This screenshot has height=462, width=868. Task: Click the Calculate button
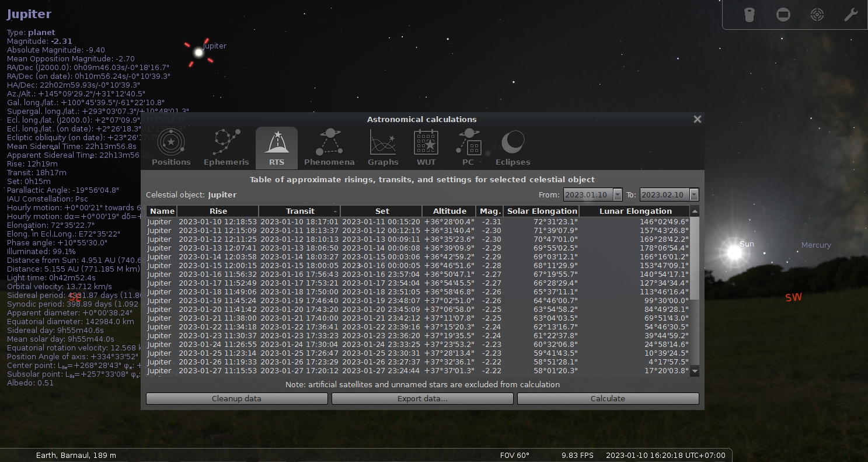pos(608,398)
